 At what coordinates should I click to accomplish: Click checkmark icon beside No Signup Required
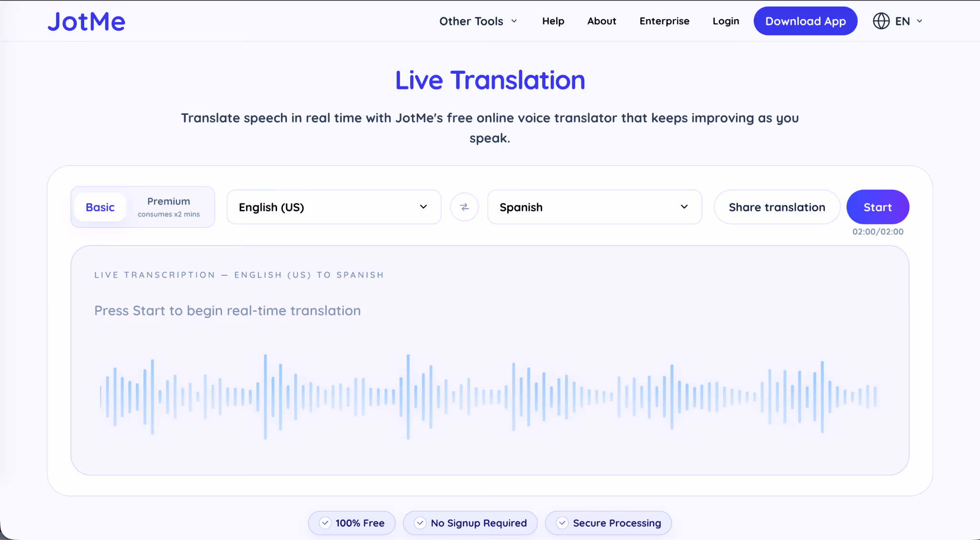click(x=420, y=523)
